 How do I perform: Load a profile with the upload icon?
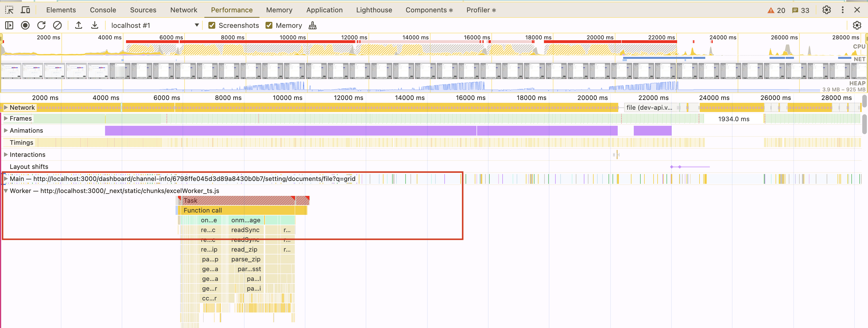[79, 25]
